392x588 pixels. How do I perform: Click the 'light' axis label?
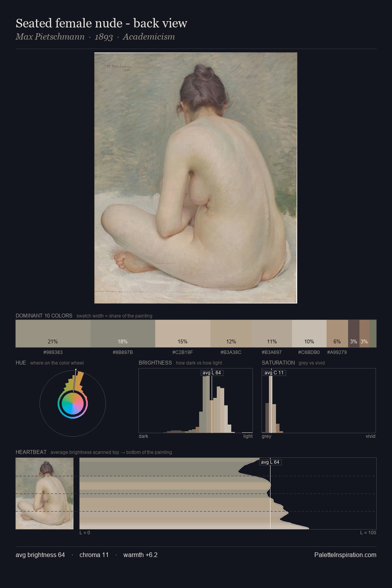248,436
